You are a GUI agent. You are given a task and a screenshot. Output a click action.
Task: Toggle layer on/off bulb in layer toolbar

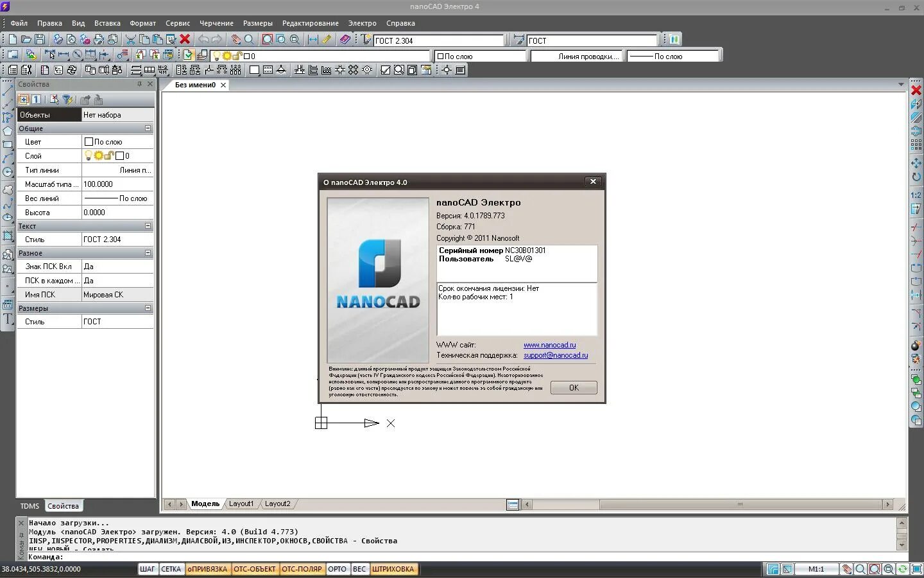tap(216, 57)
